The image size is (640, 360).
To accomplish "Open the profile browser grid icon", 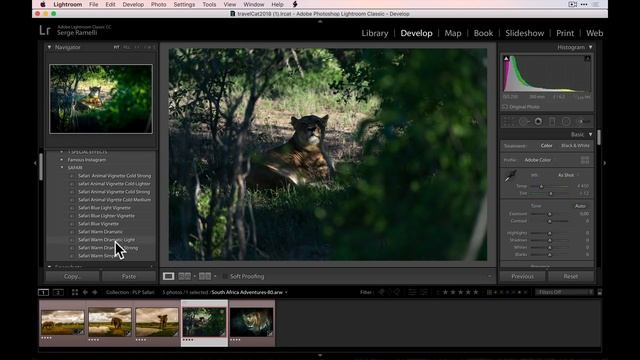I will (x=585, y=160).
